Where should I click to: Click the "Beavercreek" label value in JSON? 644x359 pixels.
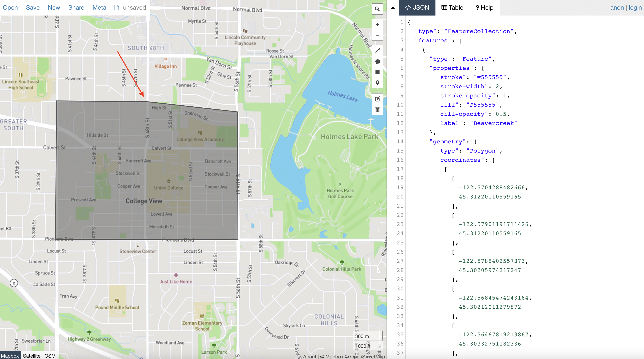tap(494, 123)
